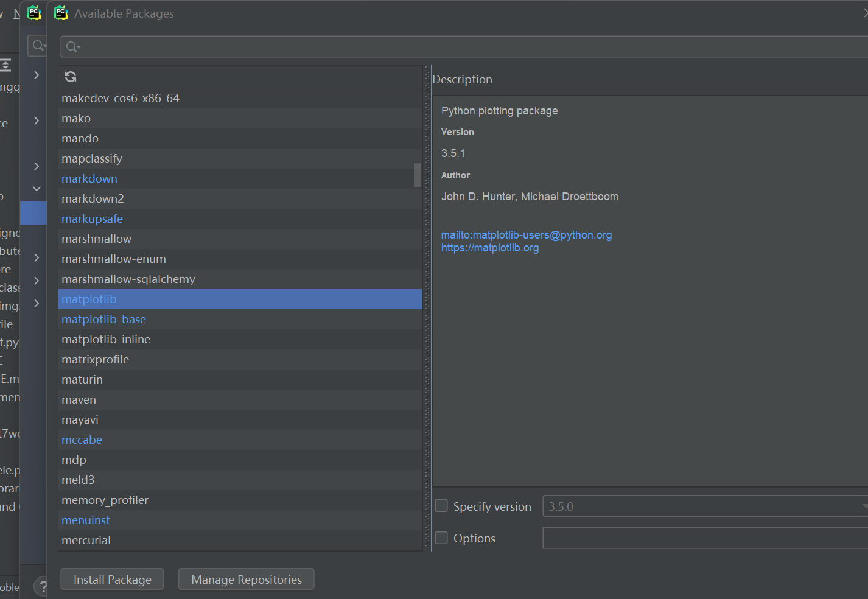The width and height of the screenshot is (868, 599).
Task: Select the mapclassify package
Action: tap(240, 158)
